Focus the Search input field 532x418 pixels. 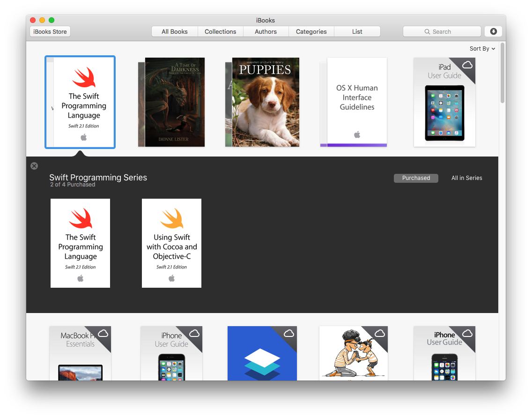click(x=442, y=31)
